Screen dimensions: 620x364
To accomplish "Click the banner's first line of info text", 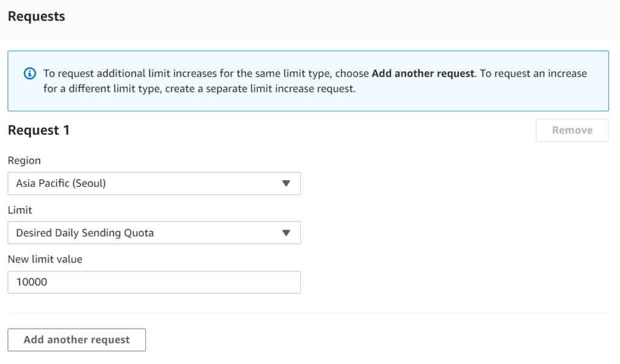I will pyautogui.click(x=206, y=74).
